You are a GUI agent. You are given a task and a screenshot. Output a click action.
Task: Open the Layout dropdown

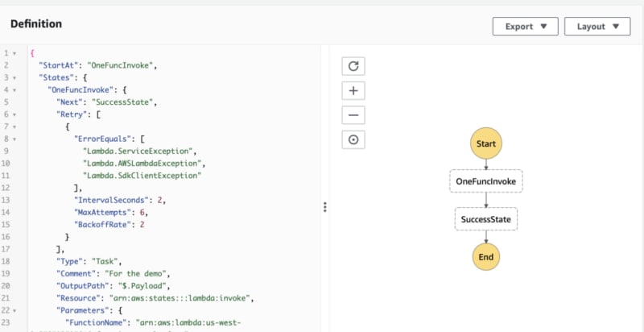coord(597,27)
